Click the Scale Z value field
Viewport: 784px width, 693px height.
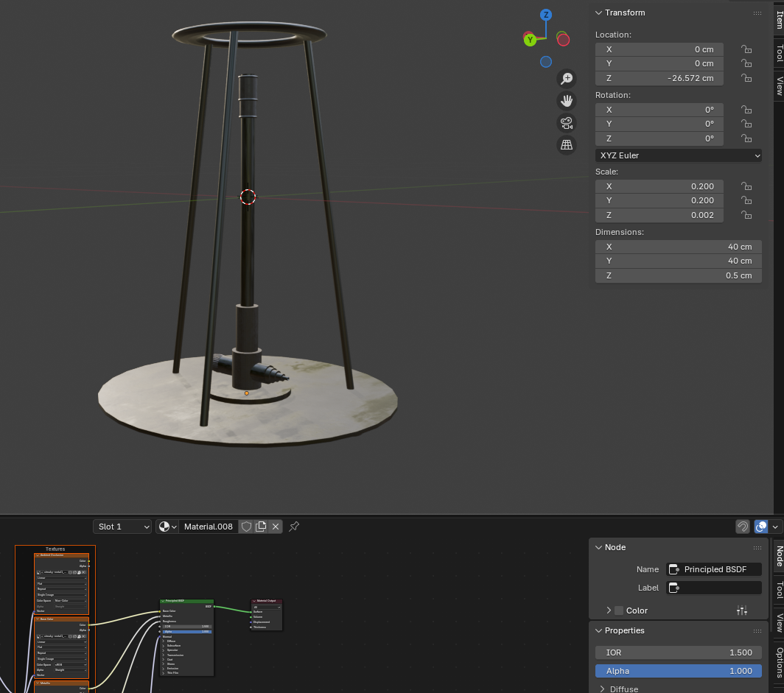[x=659, y=215]
